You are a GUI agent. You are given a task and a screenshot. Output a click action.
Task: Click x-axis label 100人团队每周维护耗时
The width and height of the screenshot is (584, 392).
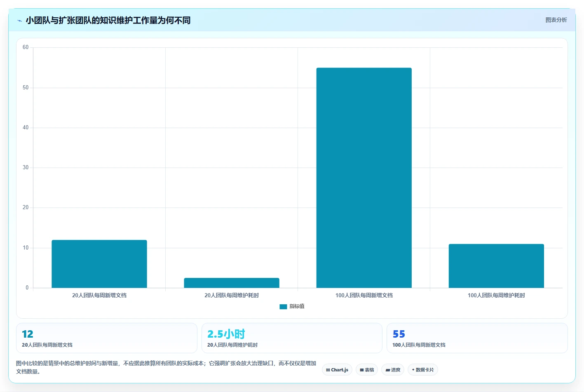pyautogui.click(x=496, y=295)
